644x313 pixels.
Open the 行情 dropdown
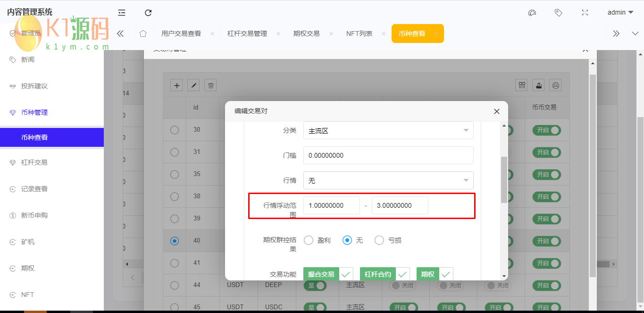tap(388, 180)
